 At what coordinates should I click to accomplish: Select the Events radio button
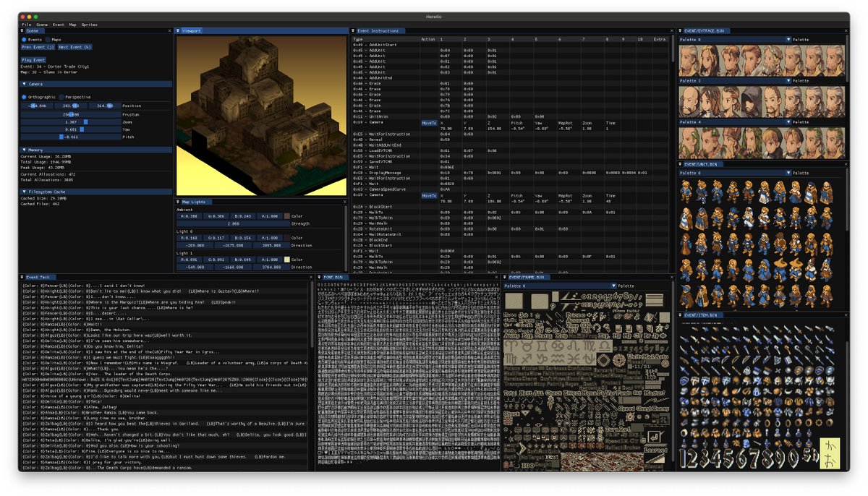pyautogui.click(x=24, y=39)
